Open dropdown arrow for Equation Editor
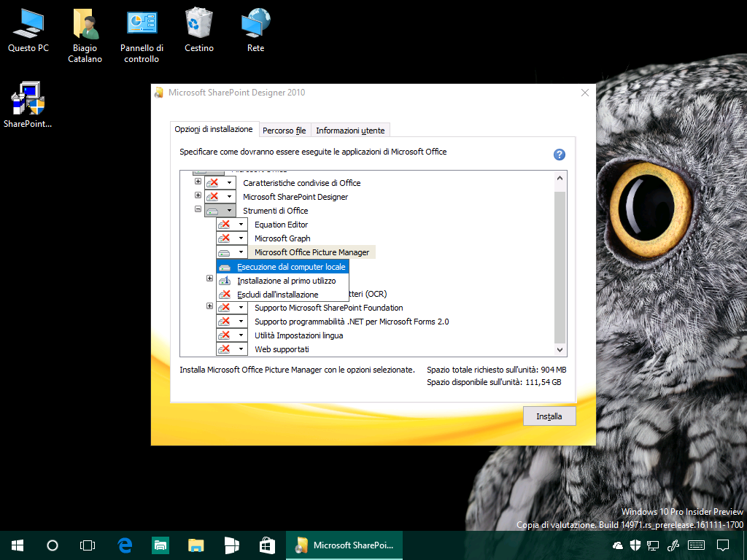 241,225
